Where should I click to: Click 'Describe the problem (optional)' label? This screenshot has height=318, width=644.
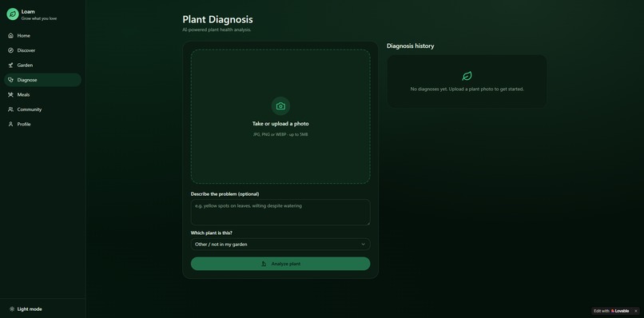[225, 194]
